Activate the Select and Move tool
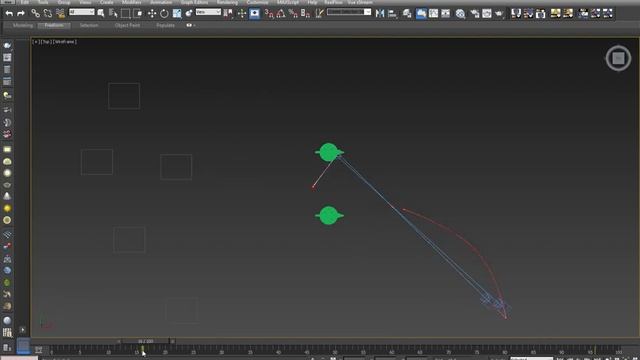Image resolution: width=640 pixels, height=360 pixels. [x=152, y=14]
